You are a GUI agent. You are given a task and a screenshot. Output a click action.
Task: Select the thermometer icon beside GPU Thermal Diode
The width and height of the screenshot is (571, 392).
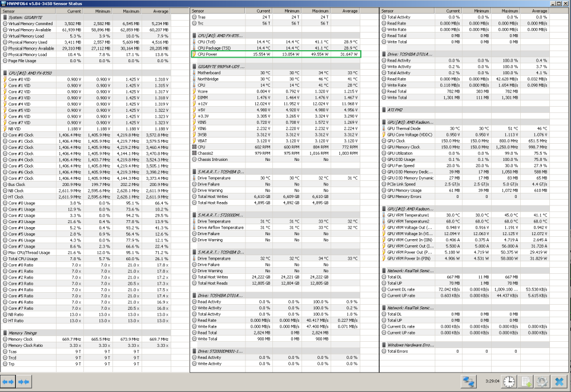click(x=384, y=128)
